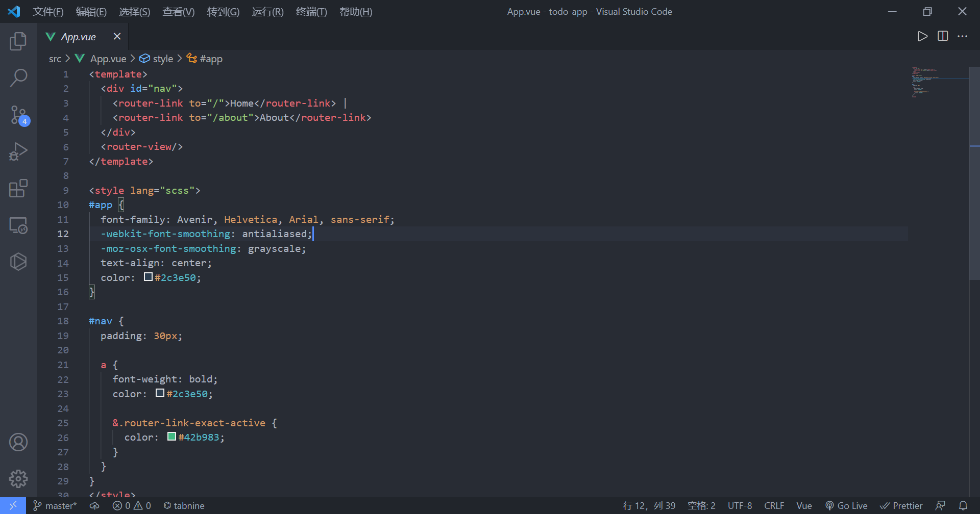
Task: Open notifications bell in status bar
Action: tap(963, 505)
